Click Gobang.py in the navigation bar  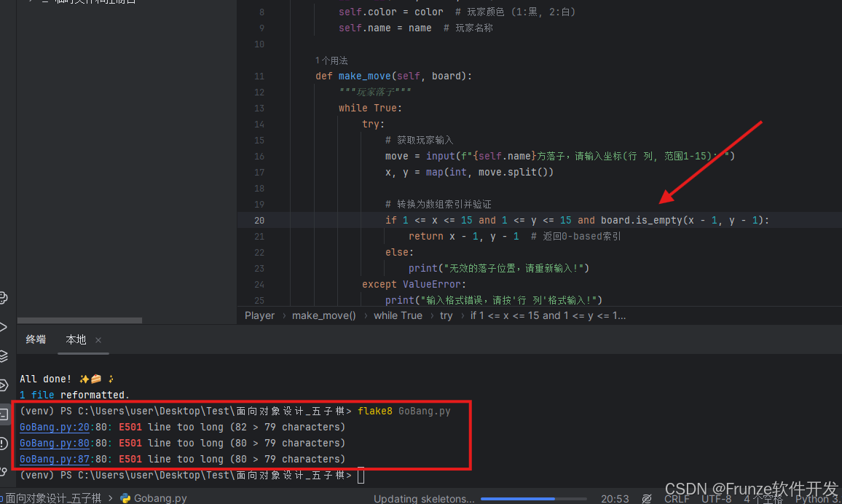click(x=160, y=498)
